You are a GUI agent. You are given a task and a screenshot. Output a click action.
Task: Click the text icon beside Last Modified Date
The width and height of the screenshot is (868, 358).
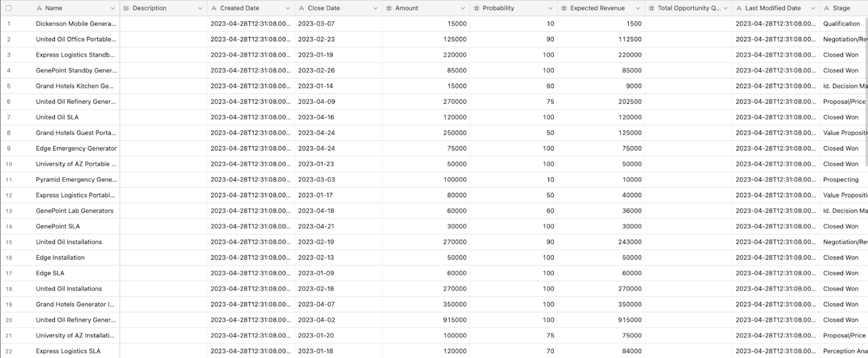pos(739,8)
